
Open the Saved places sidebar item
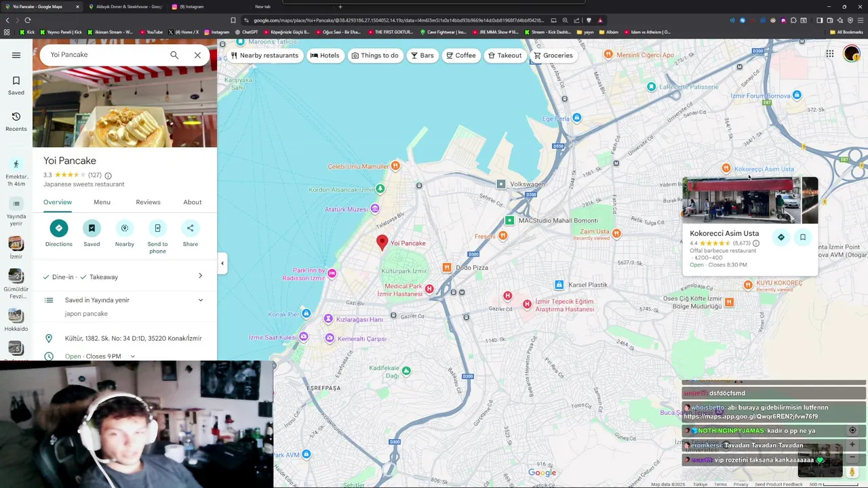pyautogui.click(x=16, y=85)
